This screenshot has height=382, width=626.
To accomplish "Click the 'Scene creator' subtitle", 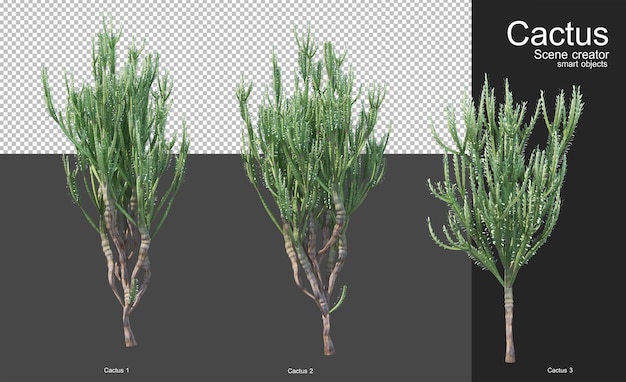I will click(571, 55).
